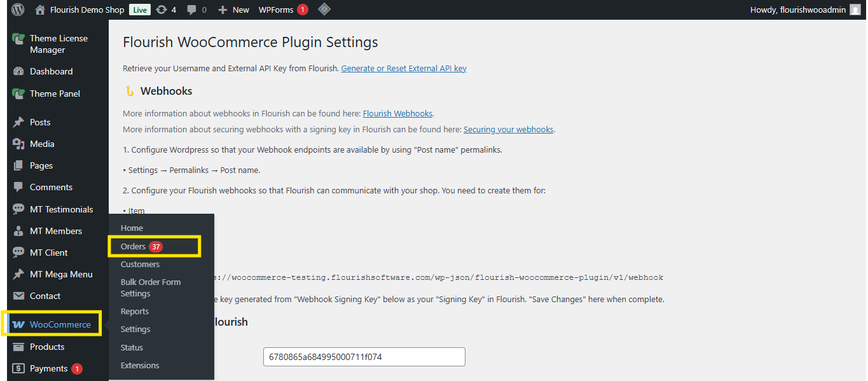Image resolution: width=868 pixels, height=381 pixels.
Task: Click the MT Testimonials icon
Action: click(18, 209)
